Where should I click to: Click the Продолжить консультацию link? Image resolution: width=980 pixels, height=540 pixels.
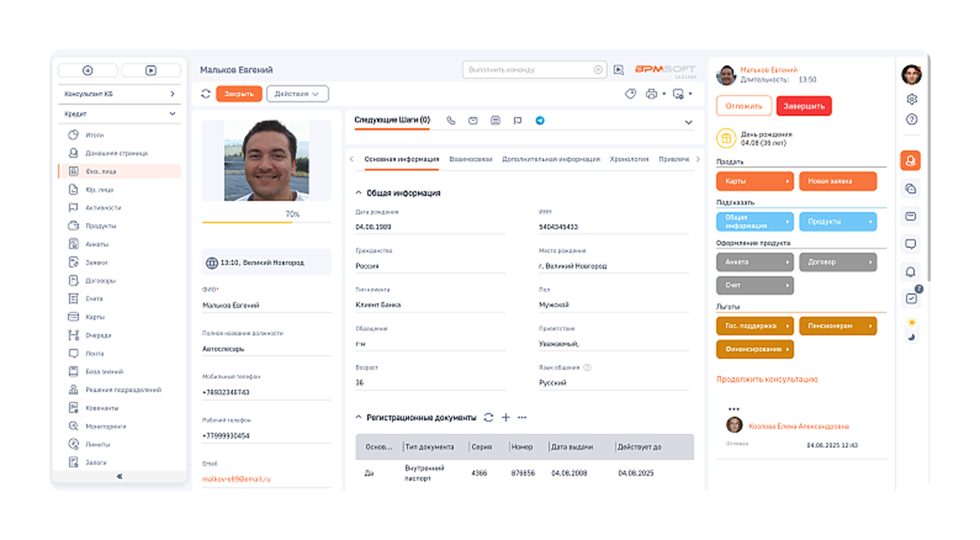point(767,379)
